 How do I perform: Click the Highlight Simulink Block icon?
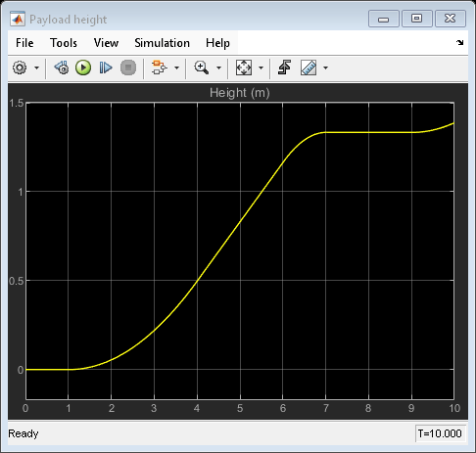pos(159,68)
